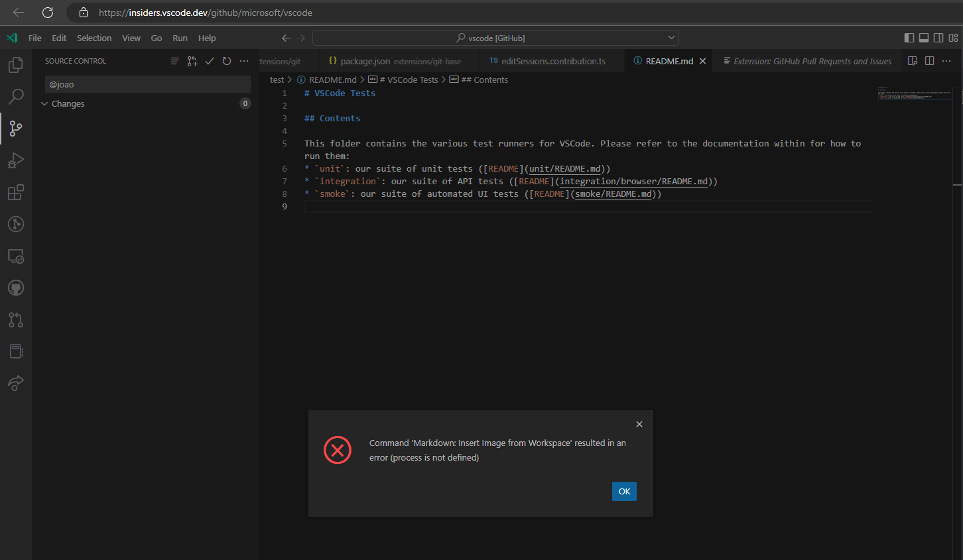Toggle the primary sidebar visibility

click(x=909, y=38)
